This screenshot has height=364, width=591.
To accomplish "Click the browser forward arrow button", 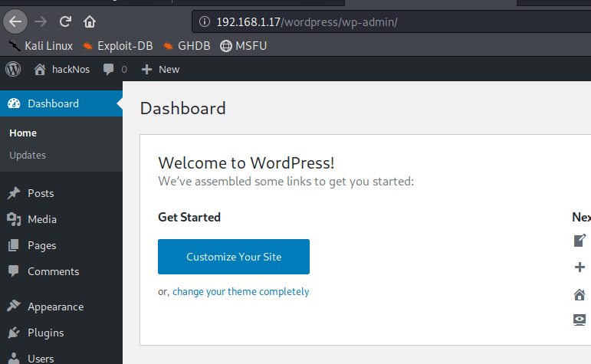I will pyautogui.click(x=41, y=21).
